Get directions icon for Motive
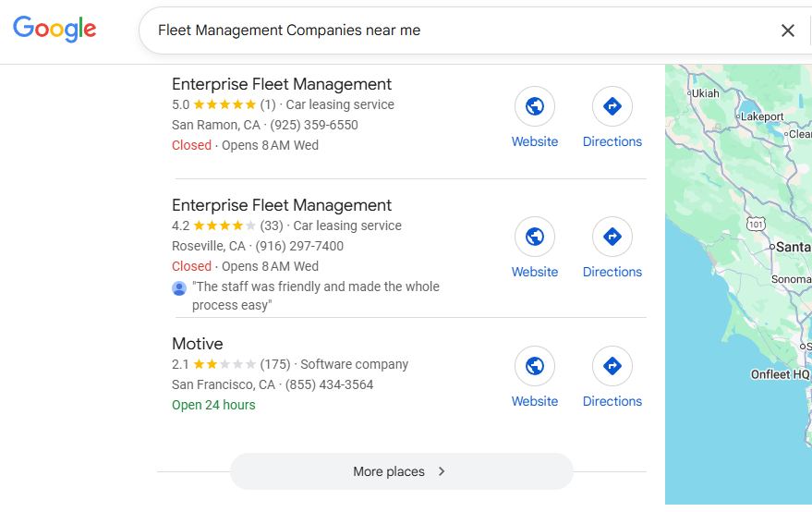Screen dimensions: 812x512 pyautogui.click(x=612, y=367)
